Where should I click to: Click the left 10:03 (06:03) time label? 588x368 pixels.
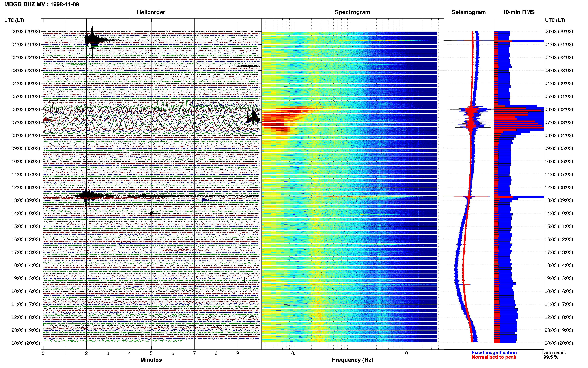point(26,161)
